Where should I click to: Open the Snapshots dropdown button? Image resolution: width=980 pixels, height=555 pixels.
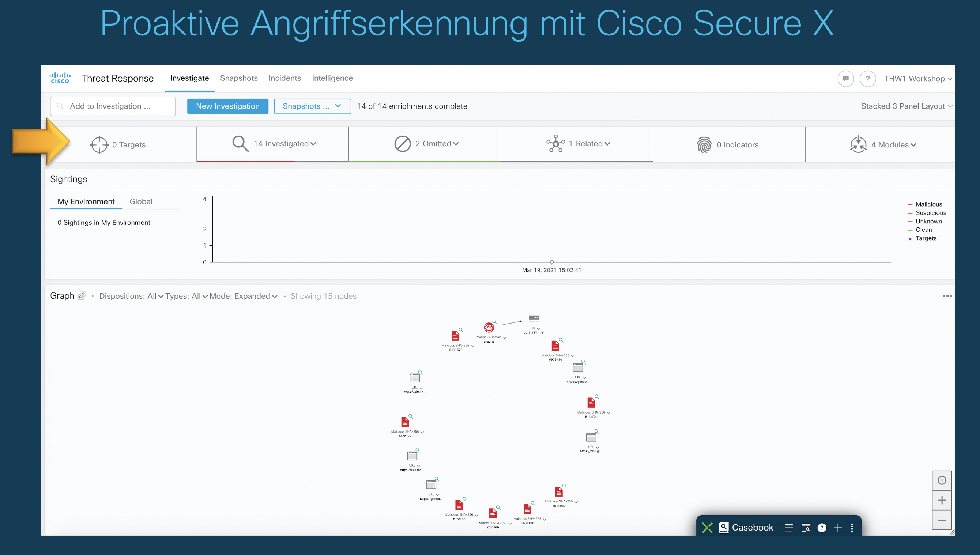click(312, 106)
